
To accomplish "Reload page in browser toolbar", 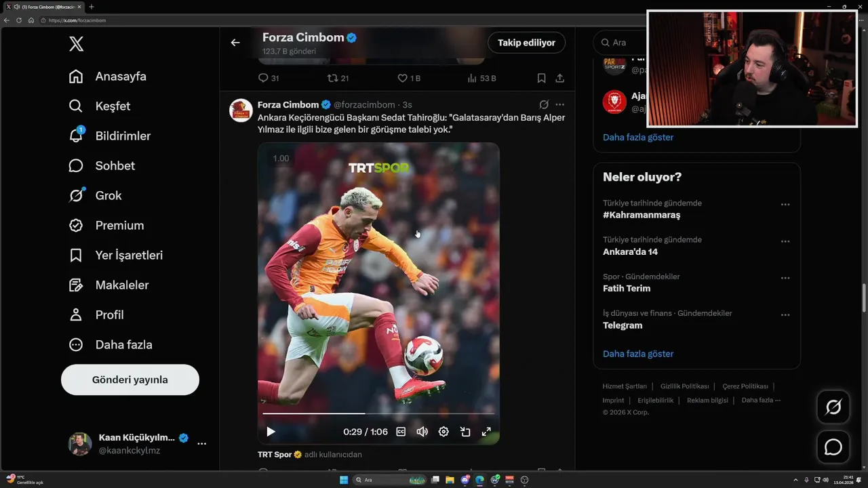I will (19, 20).
